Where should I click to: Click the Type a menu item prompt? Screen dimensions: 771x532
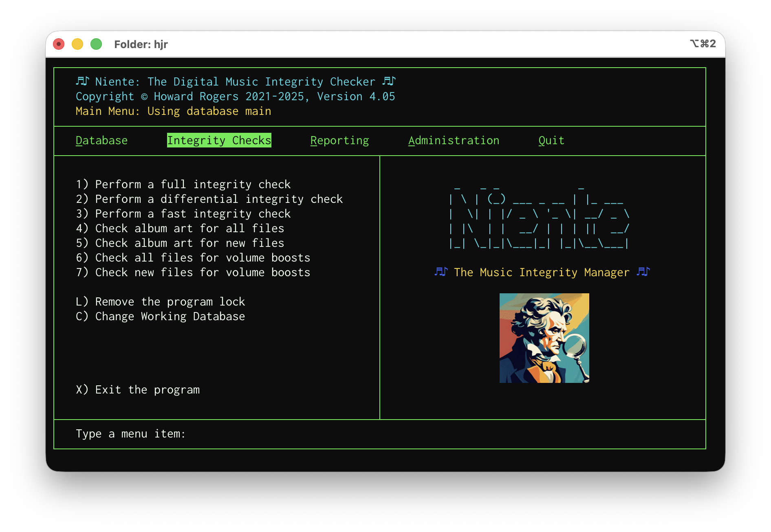[x=131, y=434]
